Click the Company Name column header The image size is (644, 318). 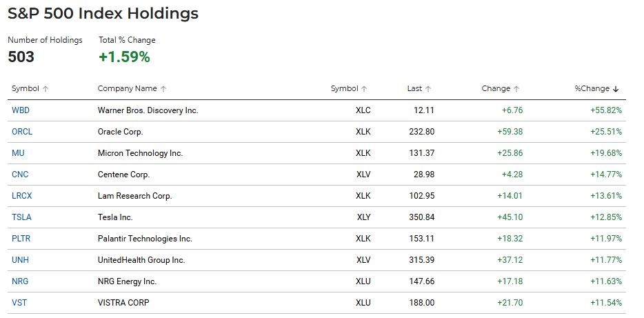(x=128, y=88)
